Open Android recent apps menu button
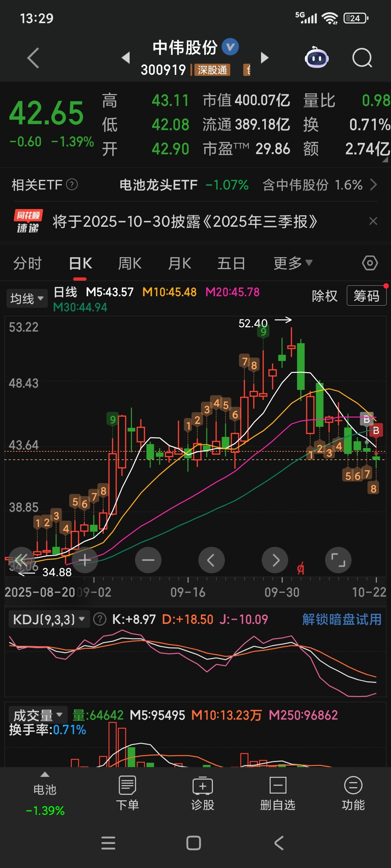The image size is (391, 868). coord(108,843)
